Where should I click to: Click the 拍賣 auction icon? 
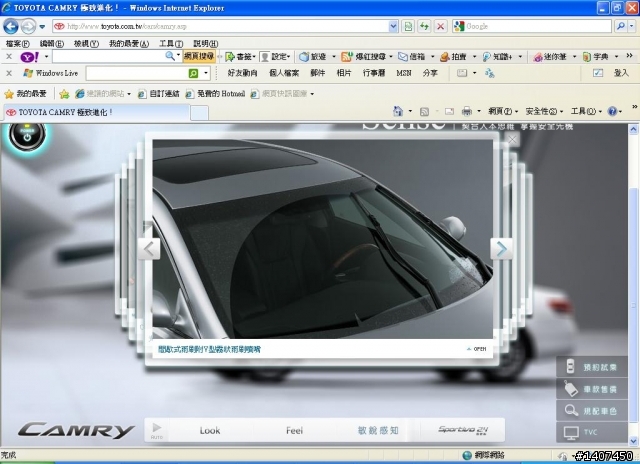pos(444,57)
